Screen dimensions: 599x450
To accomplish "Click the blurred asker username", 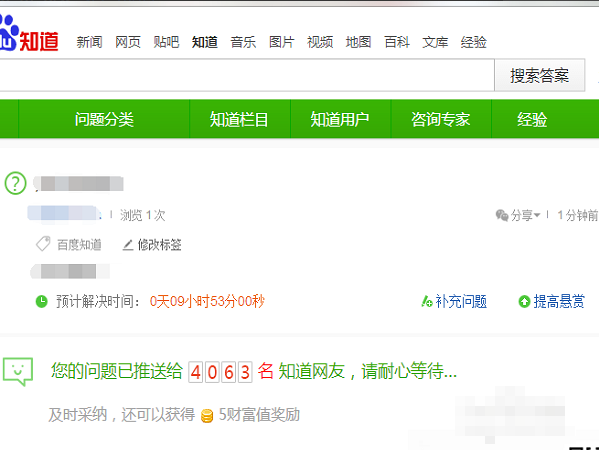I will pos(64,214).
